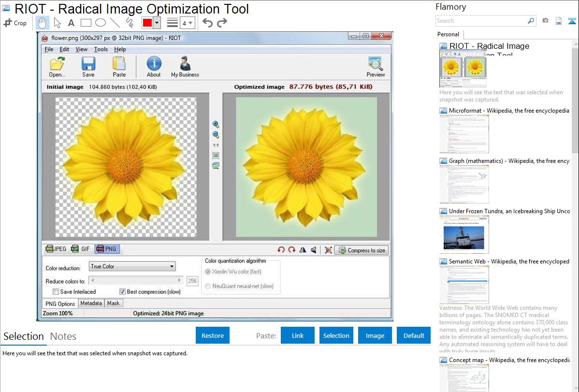
Task: Click the Restore button
Action: tap(213, 335)
